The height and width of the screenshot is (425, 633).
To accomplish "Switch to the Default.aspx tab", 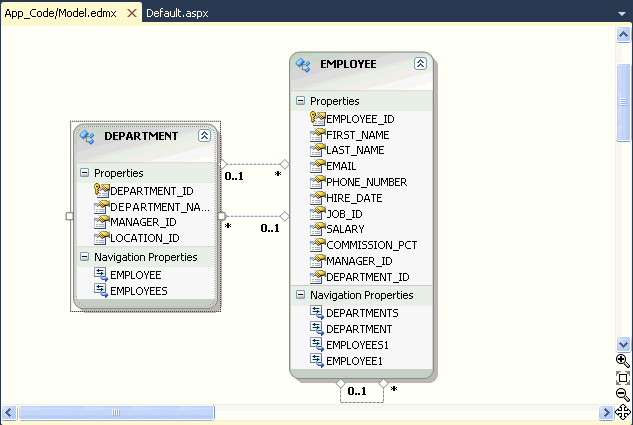I will click(176, 14).
